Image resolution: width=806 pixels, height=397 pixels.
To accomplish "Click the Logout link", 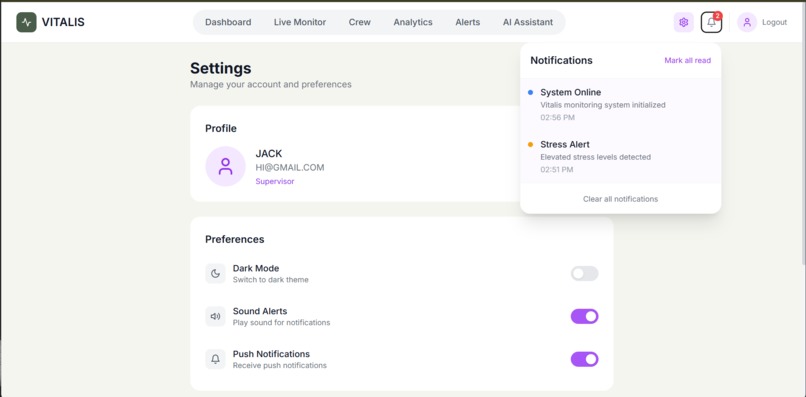I will pyautogui.click(x=774, y=23).
